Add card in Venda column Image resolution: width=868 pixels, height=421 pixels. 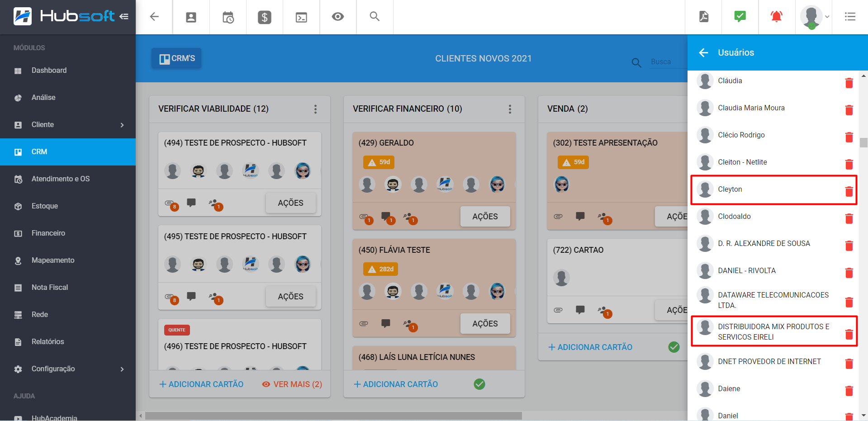point(590,347)
